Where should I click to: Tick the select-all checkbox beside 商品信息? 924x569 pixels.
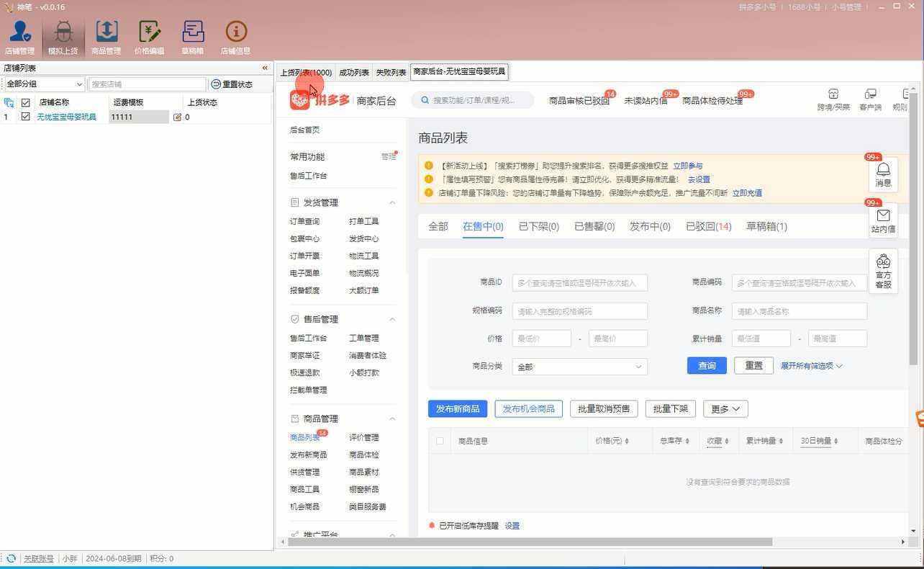pos(440,441)
